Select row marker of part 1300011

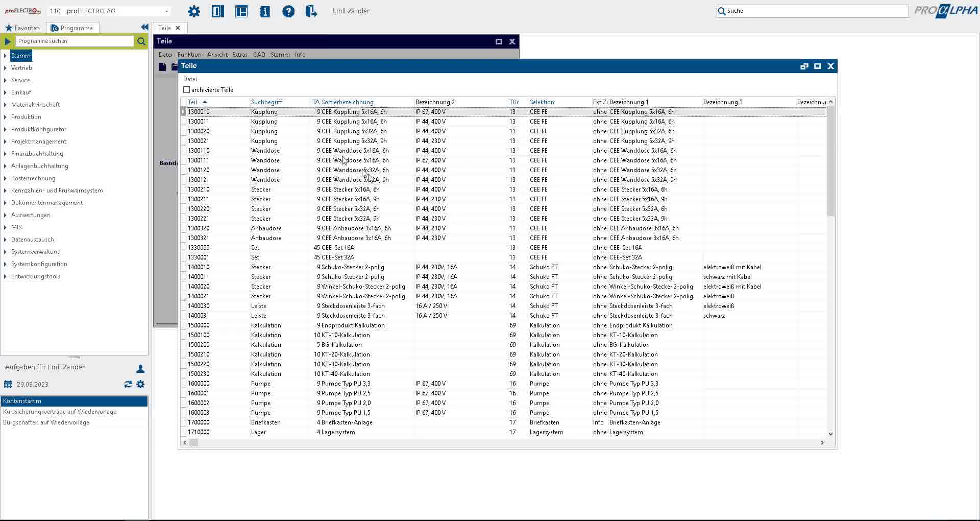(183, 122)
